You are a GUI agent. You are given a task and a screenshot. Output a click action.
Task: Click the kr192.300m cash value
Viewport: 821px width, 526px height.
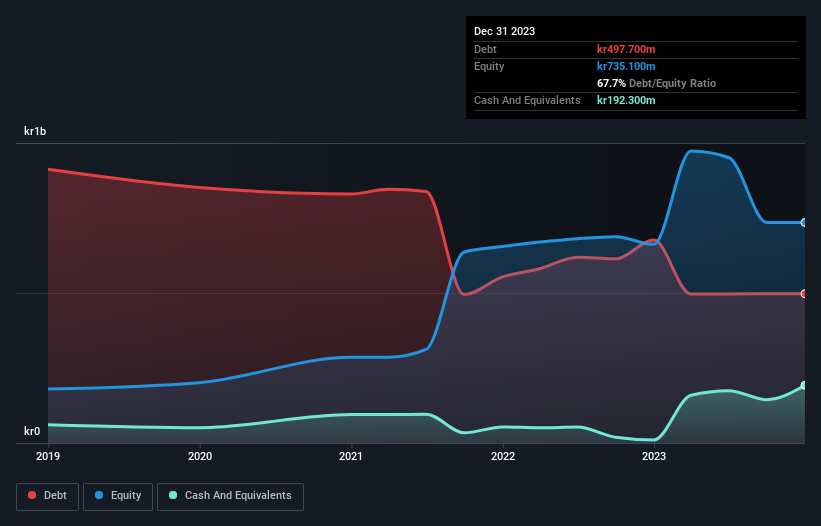point(626,100)
